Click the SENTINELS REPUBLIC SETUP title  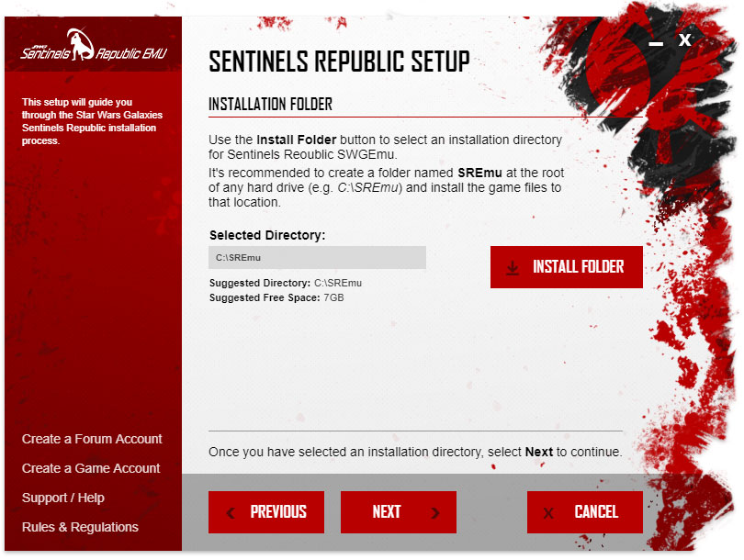[339, 62]
